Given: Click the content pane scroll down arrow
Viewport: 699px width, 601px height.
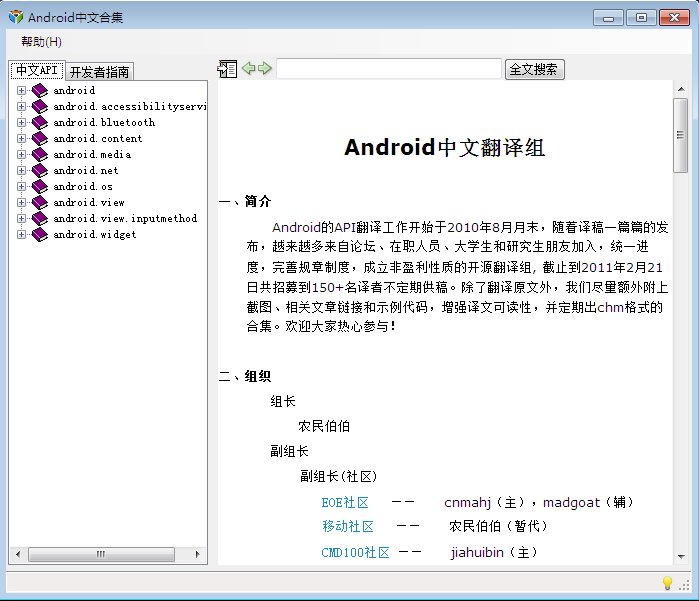Looking at the screenshot, I should 681,556.
